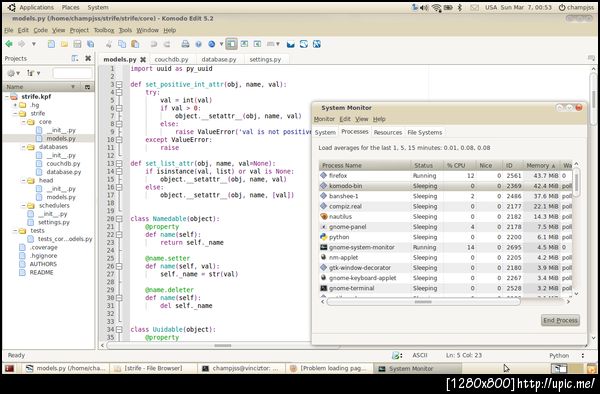Screen dimensions: 600x394
Task: Toggle the bottom pane visibility button
Action: pyautogui.click(x=244, y=44)
